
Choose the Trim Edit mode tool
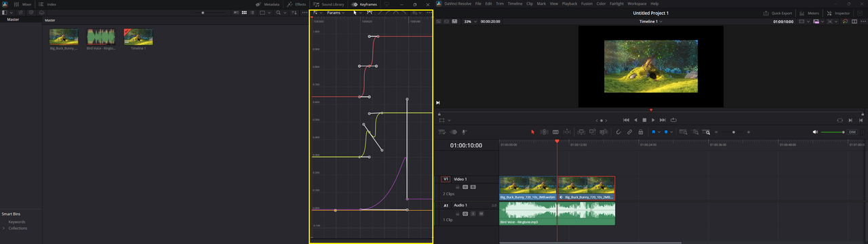point(544,132)
